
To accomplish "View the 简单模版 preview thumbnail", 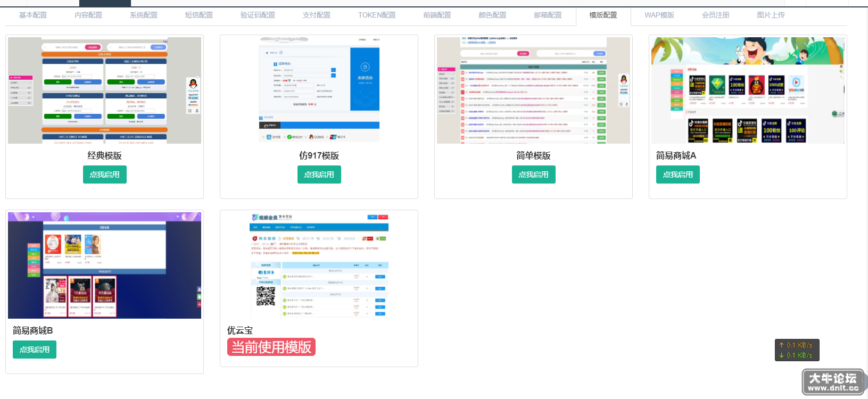I will coord(534,90).
